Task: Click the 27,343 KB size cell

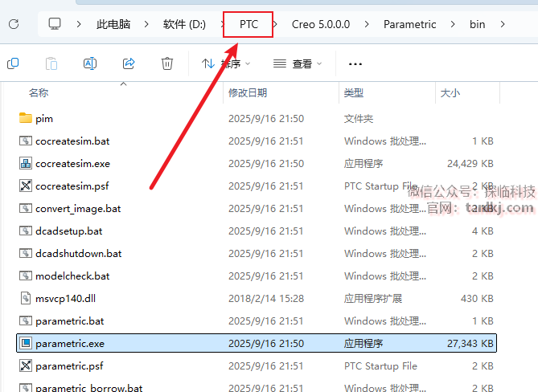Action: [470, 343]
